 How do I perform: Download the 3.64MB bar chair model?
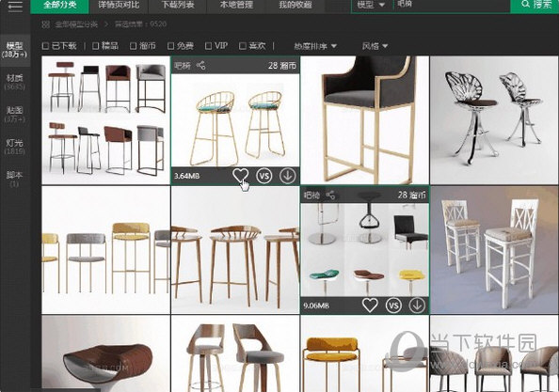[287, 176]
